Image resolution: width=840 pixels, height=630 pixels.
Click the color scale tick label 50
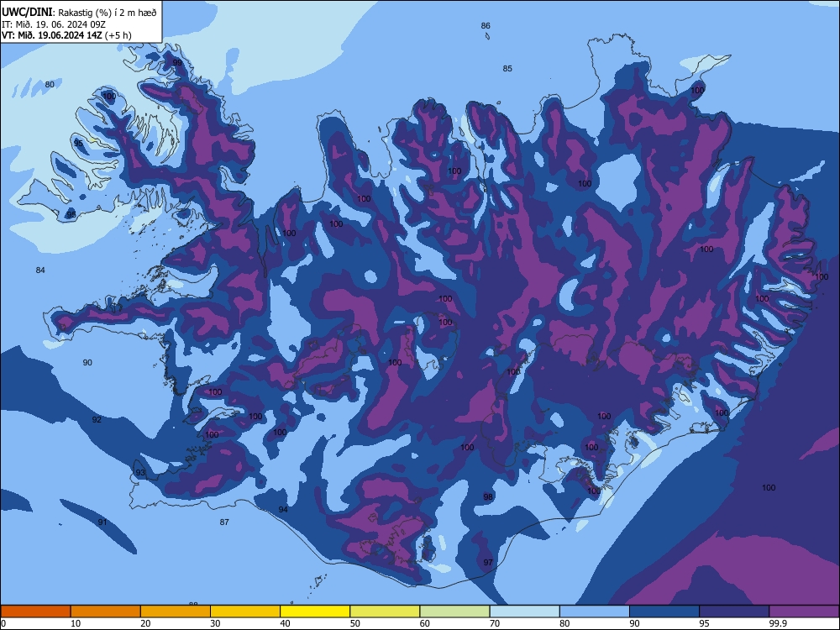pos(355,623)
